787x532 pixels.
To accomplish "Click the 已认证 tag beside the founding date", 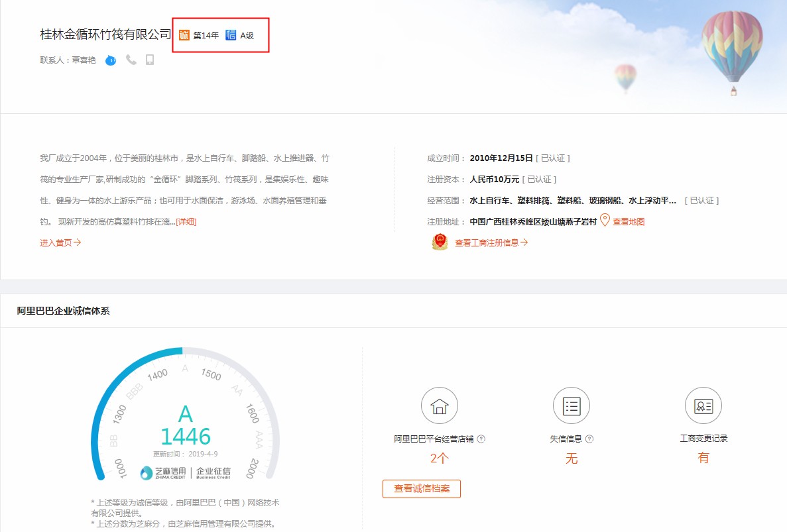I will (x=552, y=158).
